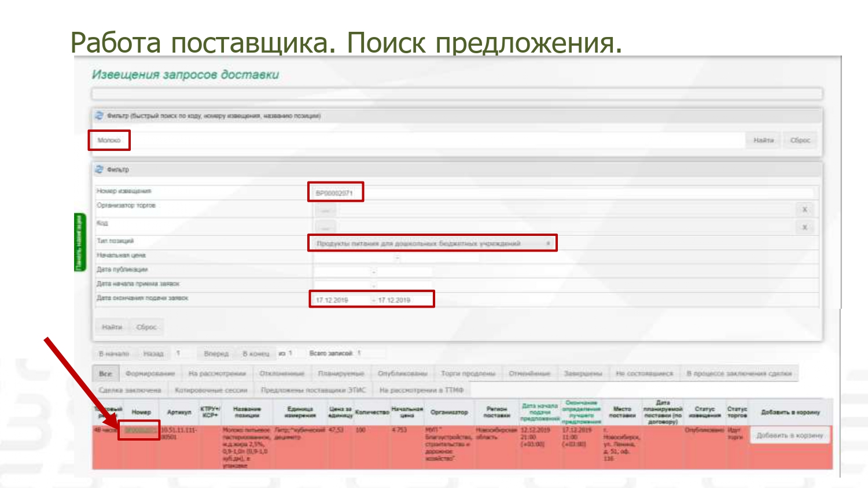Click Найти button below the filter form
Viewport: 868px width, 488px height.
112,327
